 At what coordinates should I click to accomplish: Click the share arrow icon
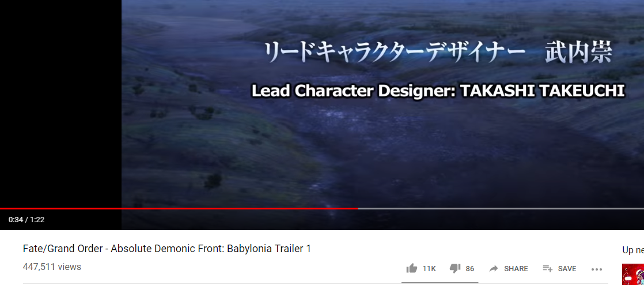click(x=494, y=268)
